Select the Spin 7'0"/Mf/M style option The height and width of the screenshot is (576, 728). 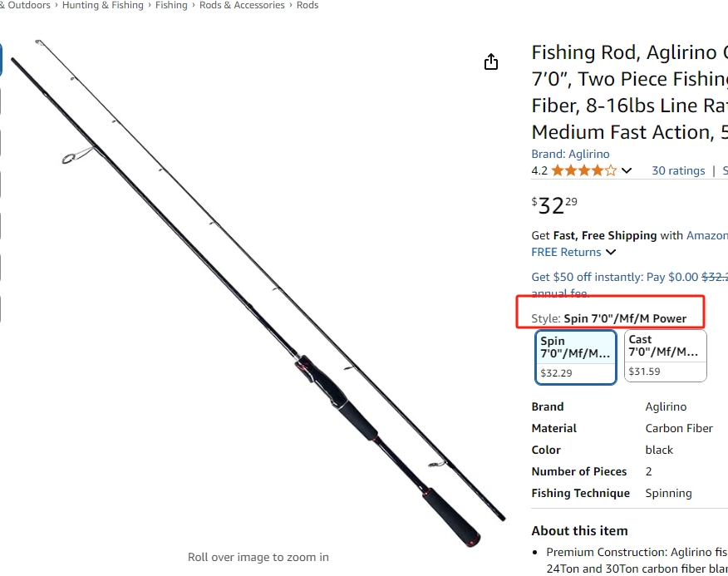coord(576,357)
